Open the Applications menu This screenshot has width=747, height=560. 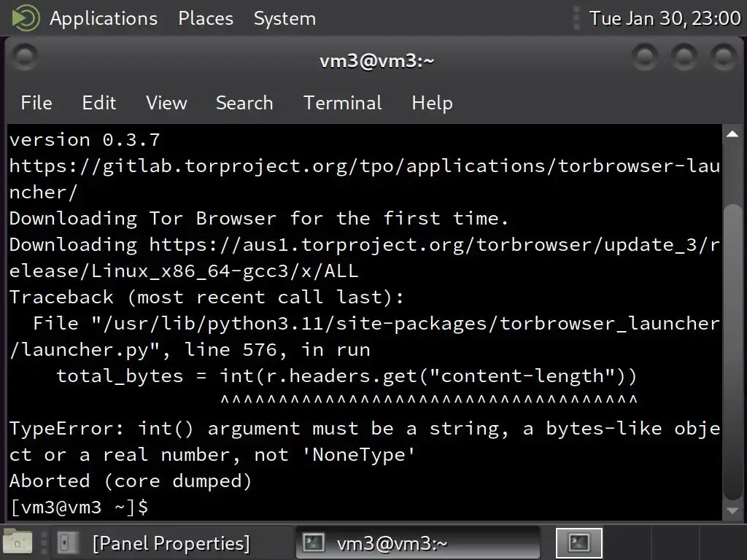(103, 18)
